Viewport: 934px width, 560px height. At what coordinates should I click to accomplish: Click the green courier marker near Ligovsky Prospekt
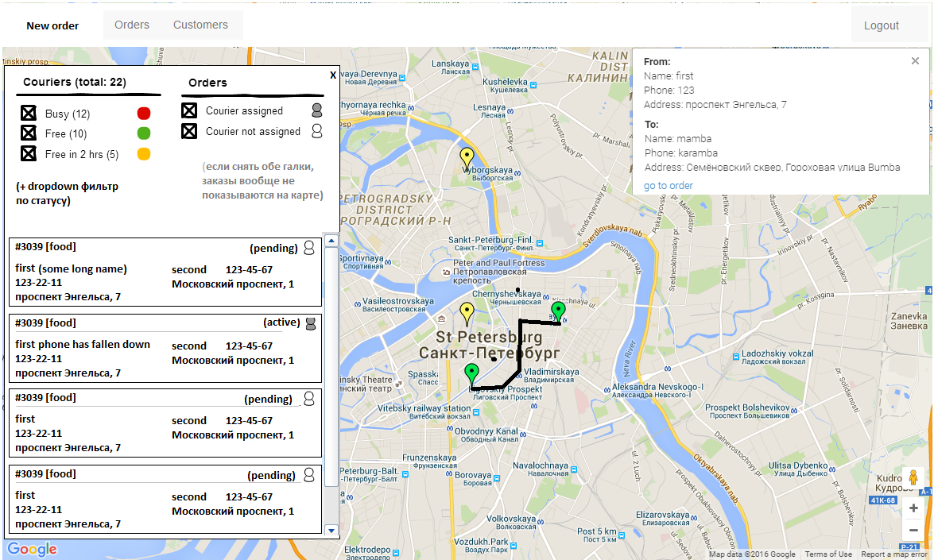coord(471,373)
